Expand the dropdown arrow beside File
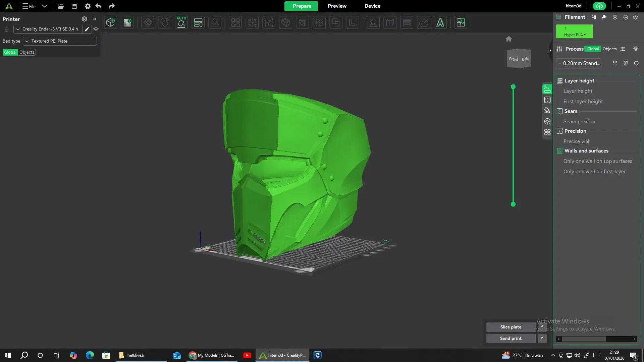This screenshot has width=644, height=362. click(x=44, y=6)
